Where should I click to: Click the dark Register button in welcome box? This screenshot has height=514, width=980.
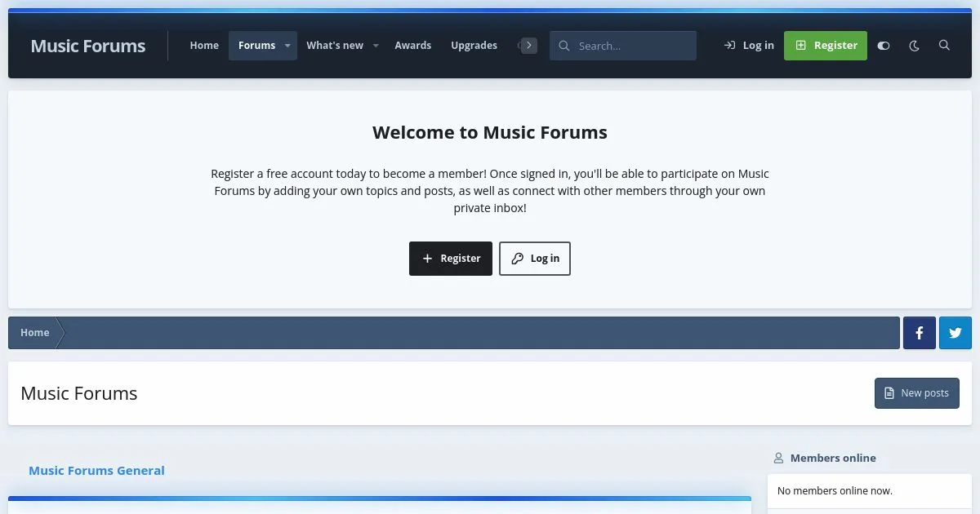[450, 259]
